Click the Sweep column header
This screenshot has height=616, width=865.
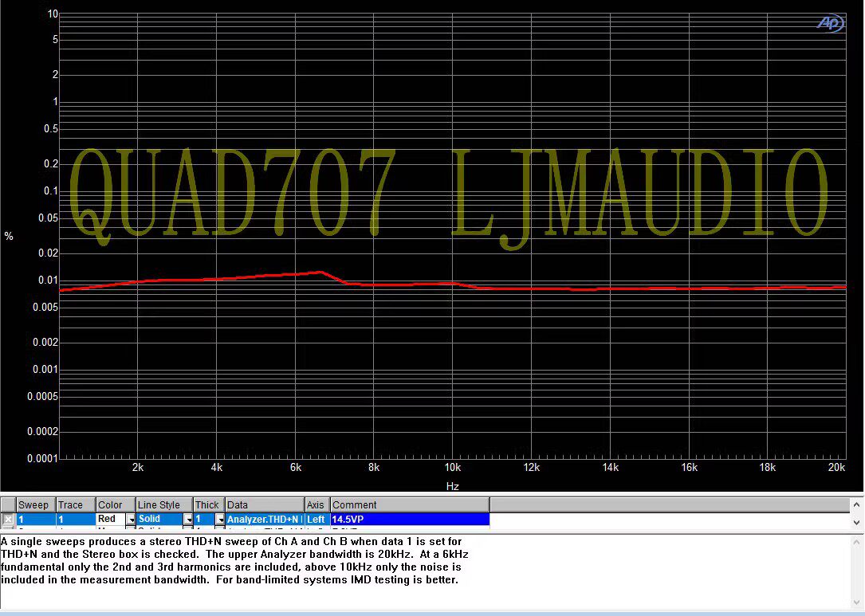pyautogui.click(x=36, y=504)
